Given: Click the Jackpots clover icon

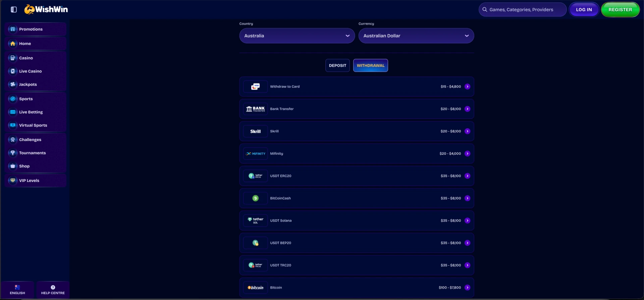Looking at the screenshot, I should coord(13,84).
